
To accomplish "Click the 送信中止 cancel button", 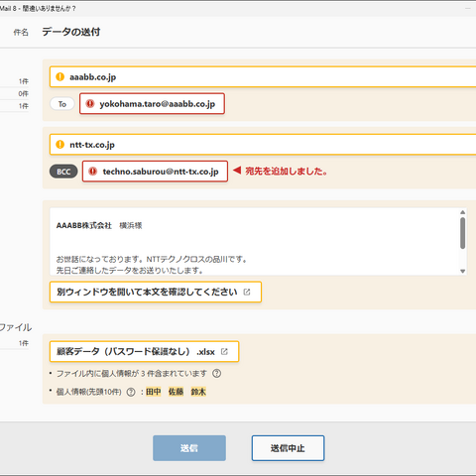I will tap(288, 448).
